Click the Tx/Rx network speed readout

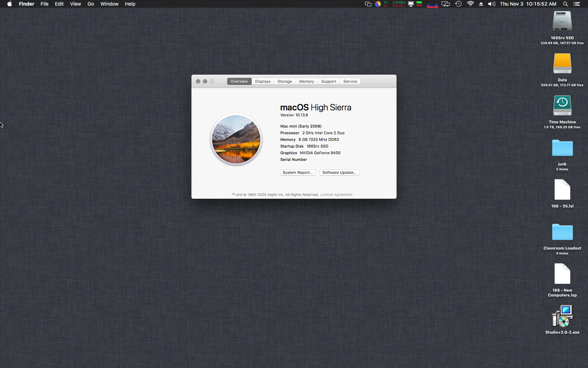[x=394, y=4]
